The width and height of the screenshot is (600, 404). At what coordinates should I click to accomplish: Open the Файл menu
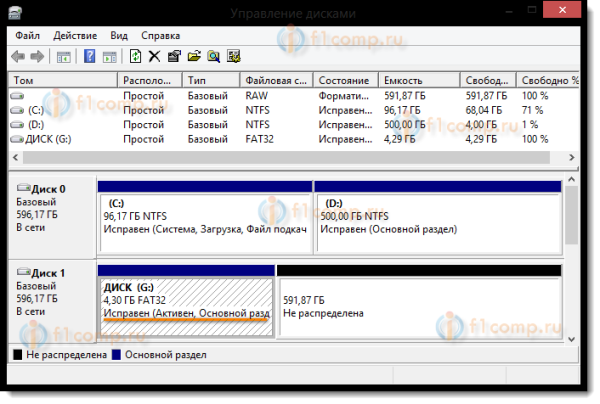(x=28, y=36)
